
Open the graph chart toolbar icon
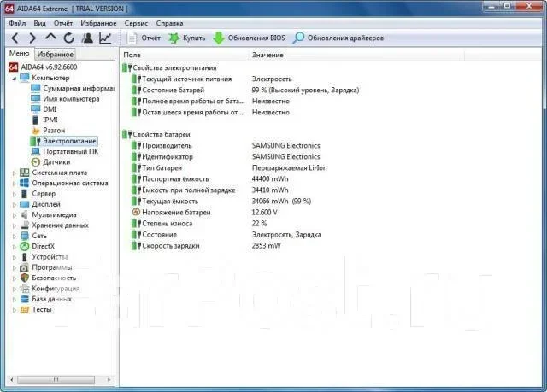click(x=105, y=38)
